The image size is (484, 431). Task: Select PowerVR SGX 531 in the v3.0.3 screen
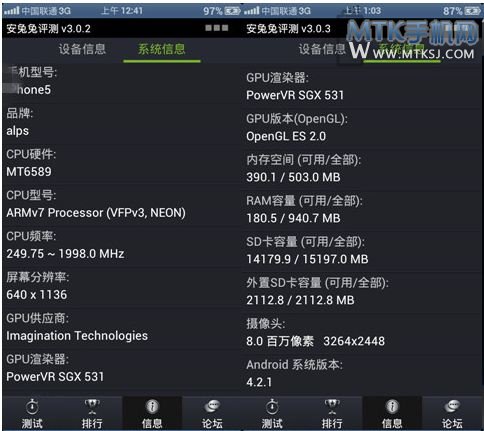point(295,95)
